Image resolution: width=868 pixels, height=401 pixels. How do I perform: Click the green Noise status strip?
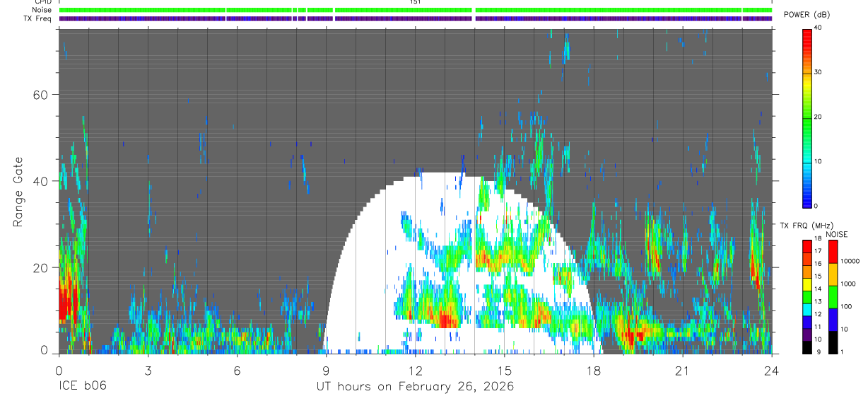(416, 10)
